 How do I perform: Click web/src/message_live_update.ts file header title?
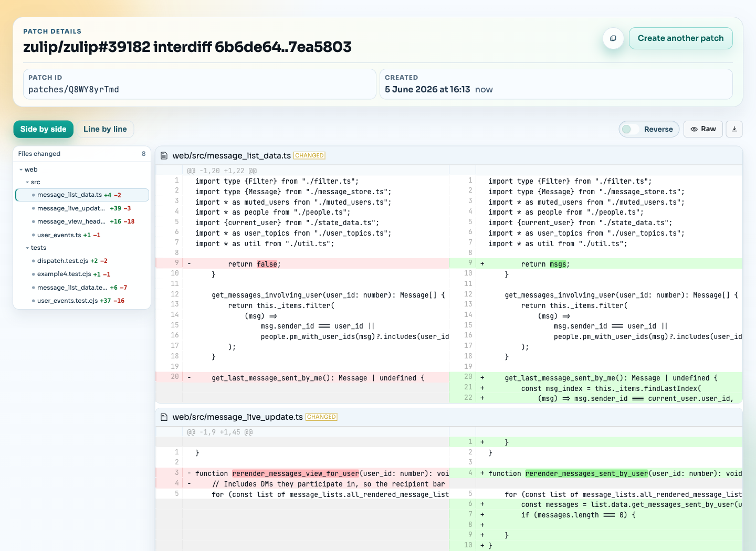click(x=237, y=417)
